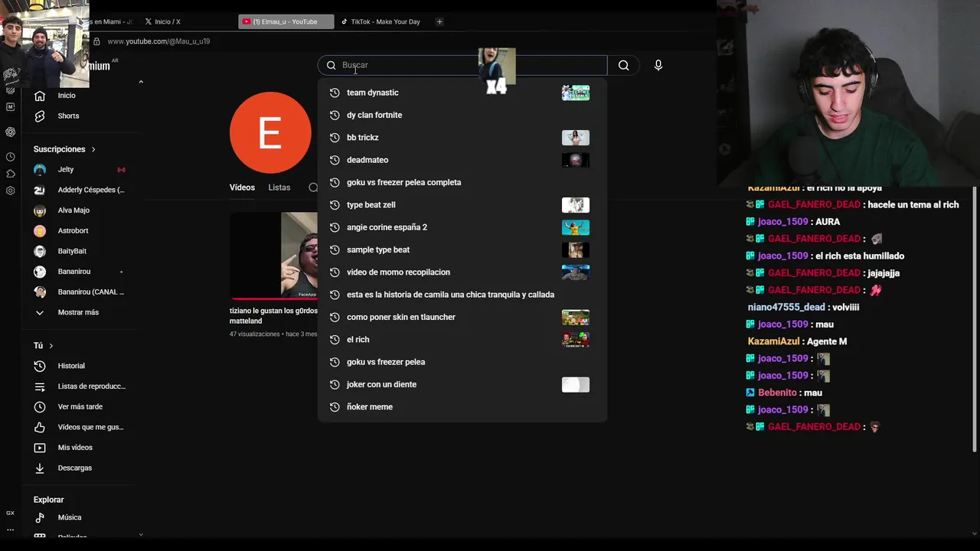Open settings gear in Opera GX sidebar
980x551 pixels.
tap(10, 191)
